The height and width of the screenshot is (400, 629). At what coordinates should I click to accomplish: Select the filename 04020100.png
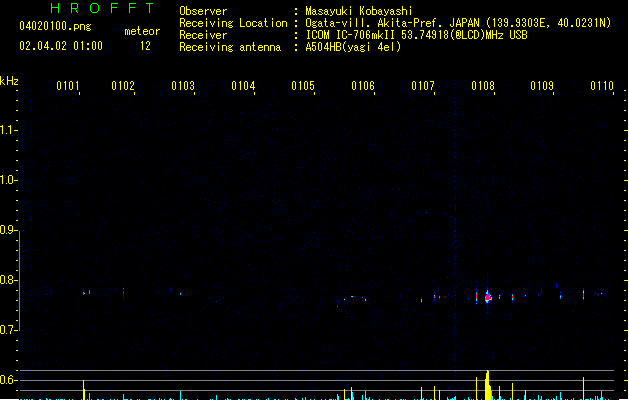(x=55, y=26)
